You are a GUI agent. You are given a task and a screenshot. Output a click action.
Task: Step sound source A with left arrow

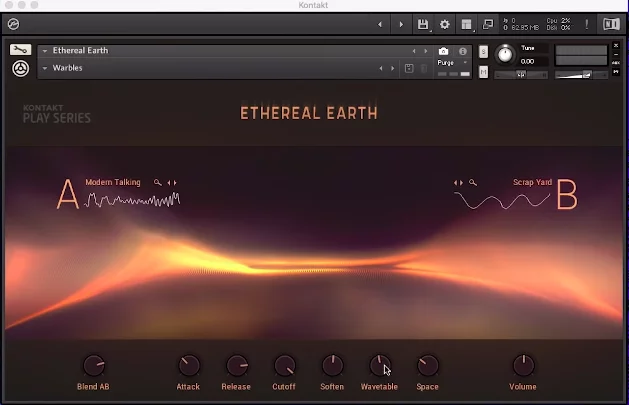pyautogui.click(x=169, y=182)
